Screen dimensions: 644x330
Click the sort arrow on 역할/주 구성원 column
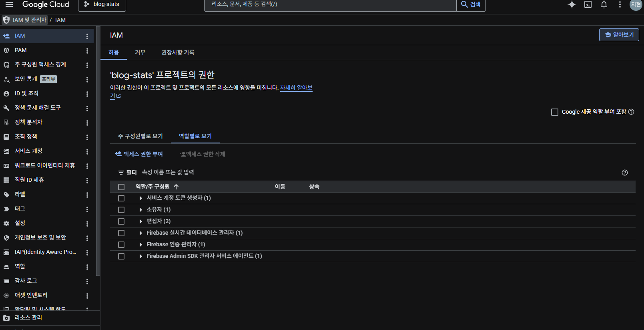[176, 187]
